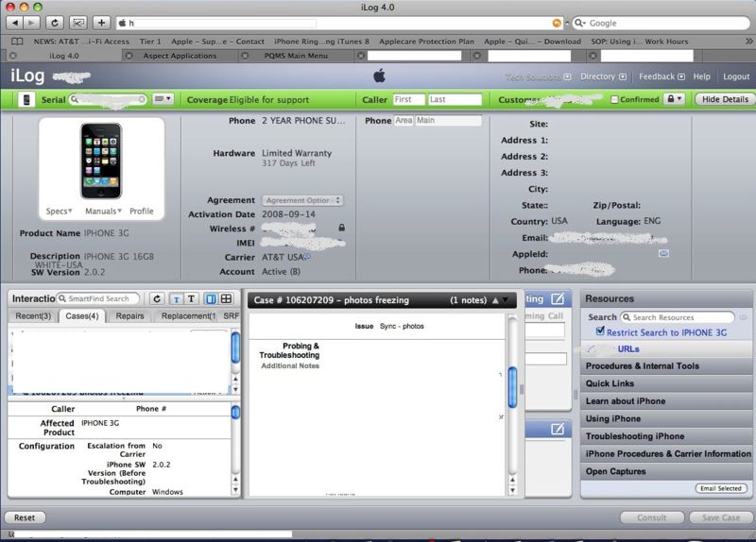The width and height of the screenshot is (756, 542).
Task: Tick the Confirmed checkbox
Action: [614, 100]
